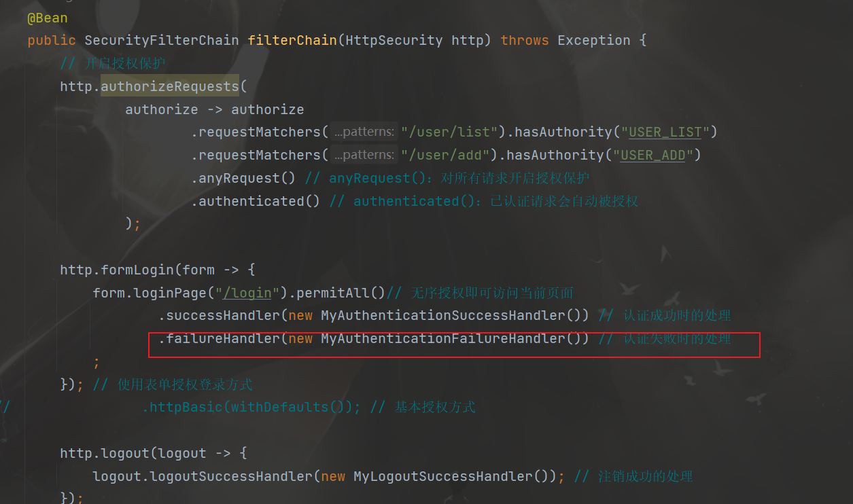This screenshot has height=504, width=853.
Task: Click the HttpSecurity parameter type
Action: pyautogui.click(x=394, y=40)
